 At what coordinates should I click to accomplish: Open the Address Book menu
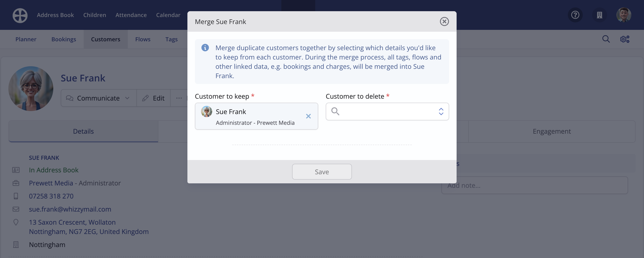click(55, 15)
